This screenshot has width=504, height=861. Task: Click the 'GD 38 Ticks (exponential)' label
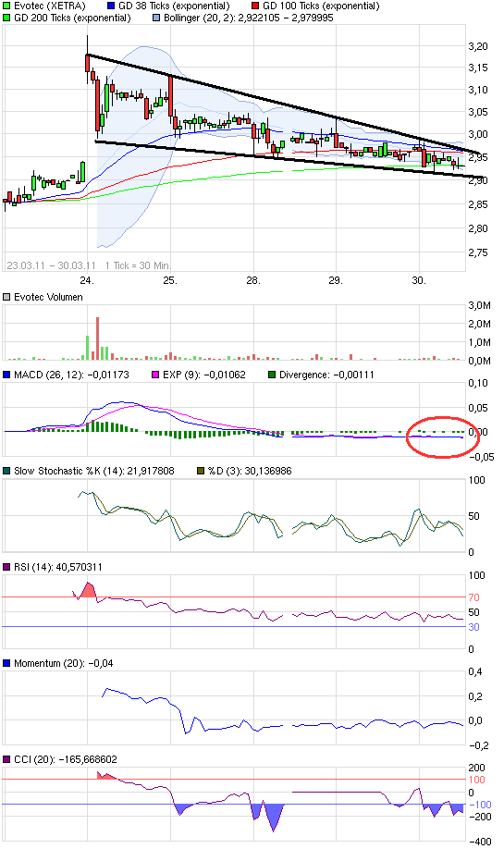[174, 6]
